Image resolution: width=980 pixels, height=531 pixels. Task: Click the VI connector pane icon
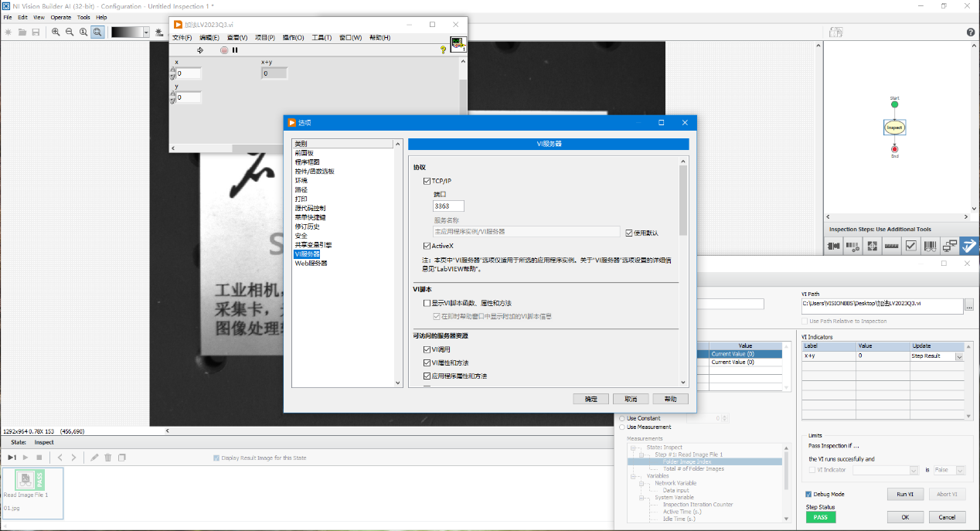coord(458,45)
